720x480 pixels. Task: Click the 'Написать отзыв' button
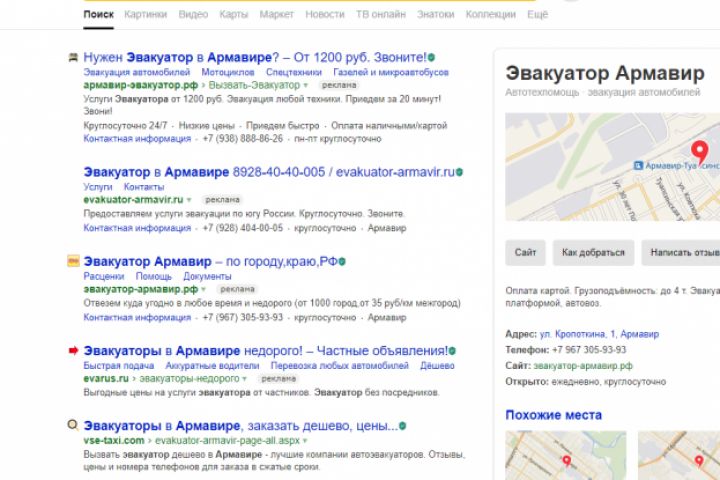681,253
